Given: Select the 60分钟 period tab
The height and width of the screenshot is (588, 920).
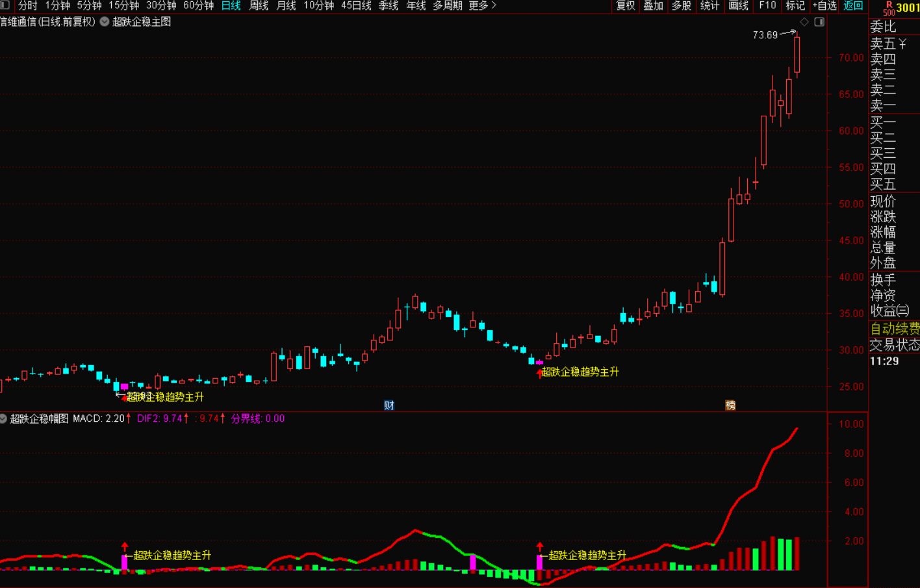Looking at the screenshot, I should pyautogui.click(x=198, y=5).
